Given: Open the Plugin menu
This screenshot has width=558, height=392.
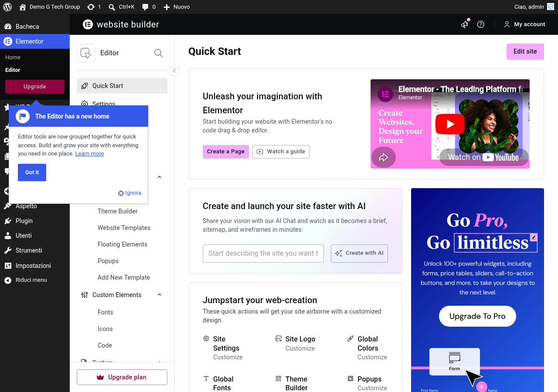Looking at the screenshot, I should pyautogui.click(x=35, y=221).
